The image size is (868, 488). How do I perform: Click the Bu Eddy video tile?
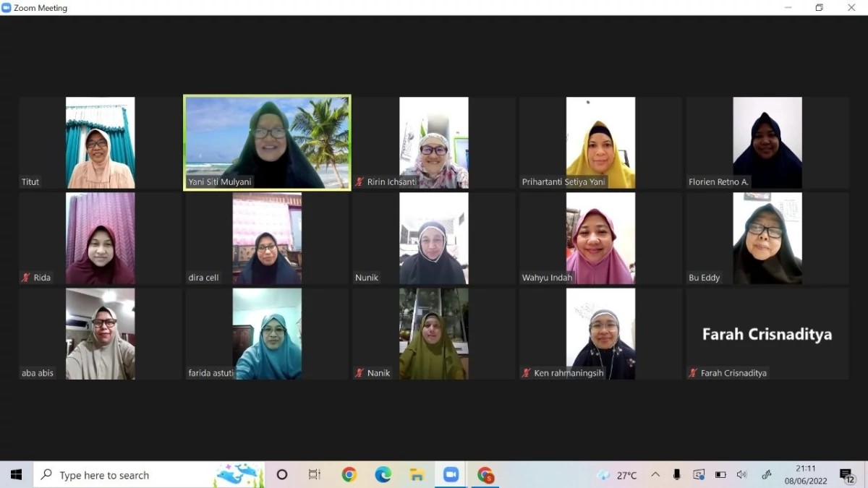pos(767,238)
